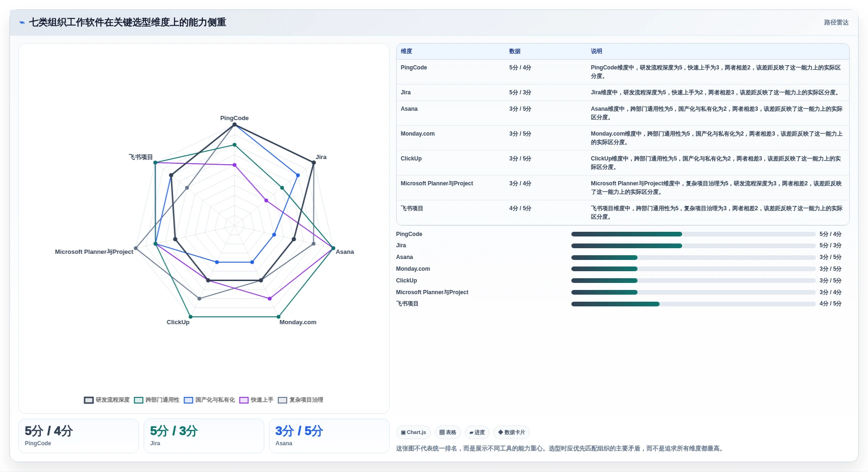This screenshot has height=472, width=868.
Task: Click the chart title 七类组织工作软件在关键选型维度上的能力侧重
Action: [128, 23]
